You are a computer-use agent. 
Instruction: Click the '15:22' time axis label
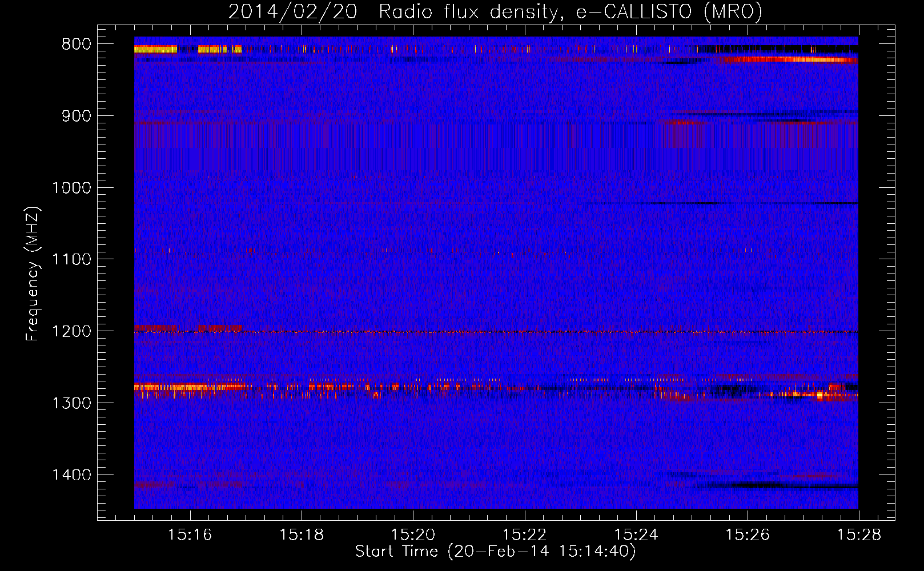pos(524,534)
